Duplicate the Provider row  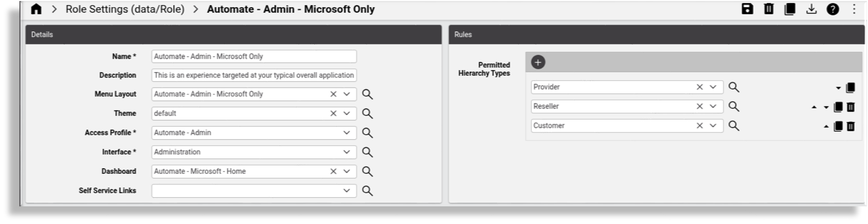coord(850,88)
